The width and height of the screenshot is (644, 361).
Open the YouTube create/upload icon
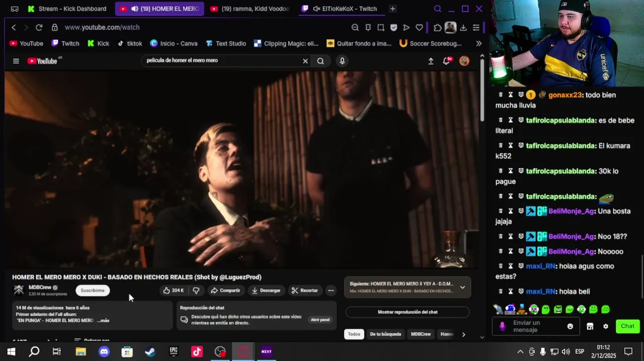[x=431, y=61]
